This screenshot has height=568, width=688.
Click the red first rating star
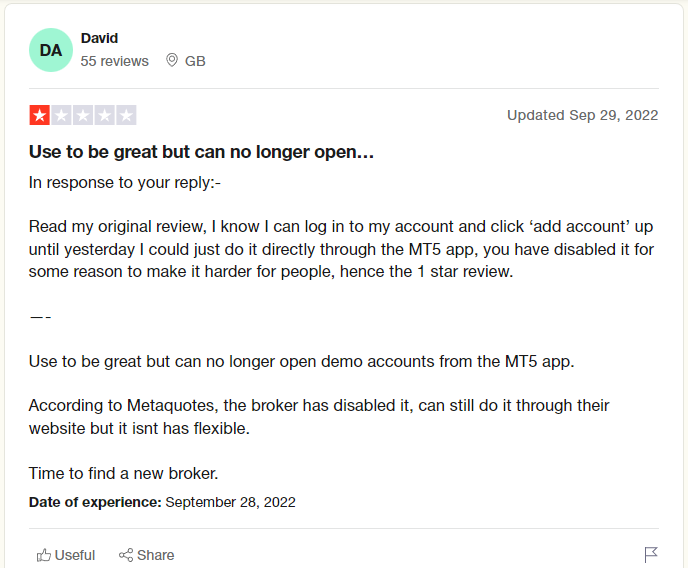[x=39, y=115]
